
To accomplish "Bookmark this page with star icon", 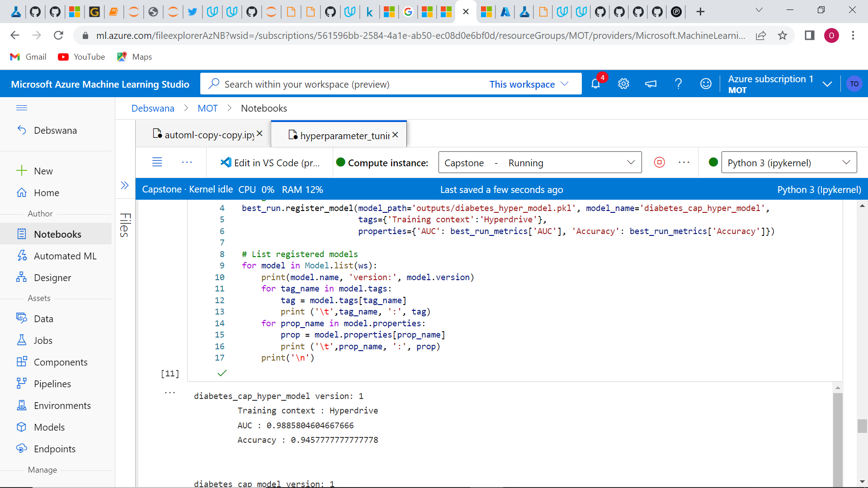I will 783,35.
